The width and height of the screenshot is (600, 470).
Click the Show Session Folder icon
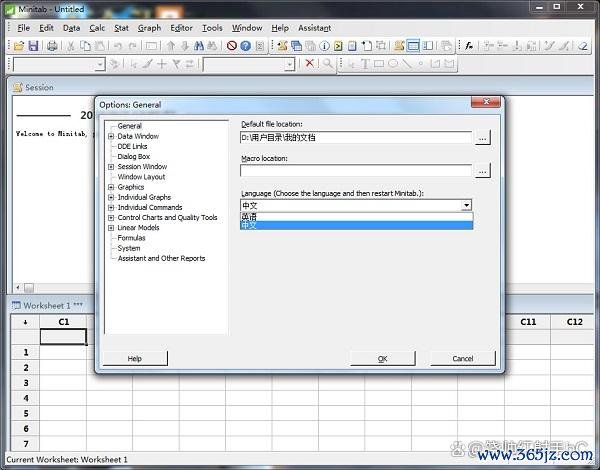282,46
